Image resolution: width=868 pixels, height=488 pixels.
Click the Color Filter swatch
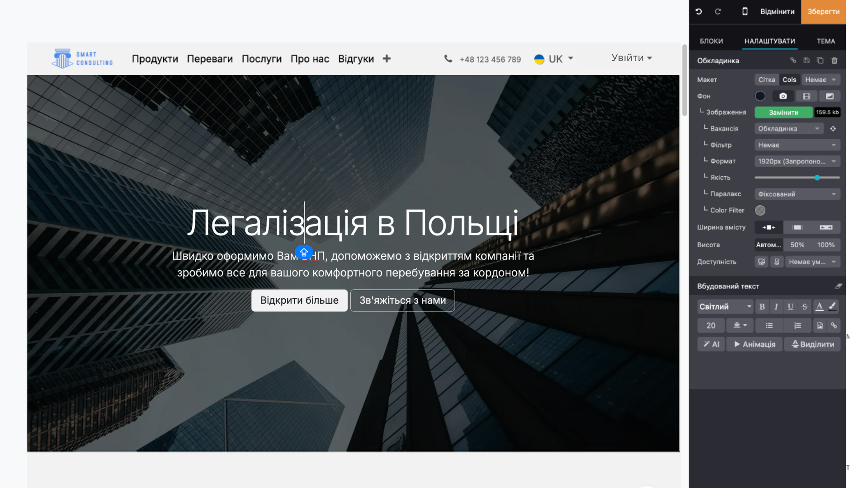point(760,211)
